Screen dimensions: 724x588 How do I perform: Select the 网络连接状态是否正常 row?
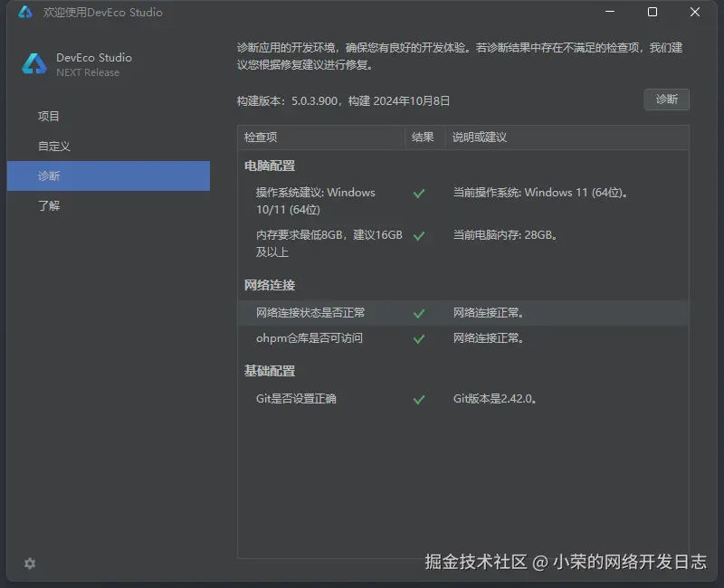tap(463, 313)
